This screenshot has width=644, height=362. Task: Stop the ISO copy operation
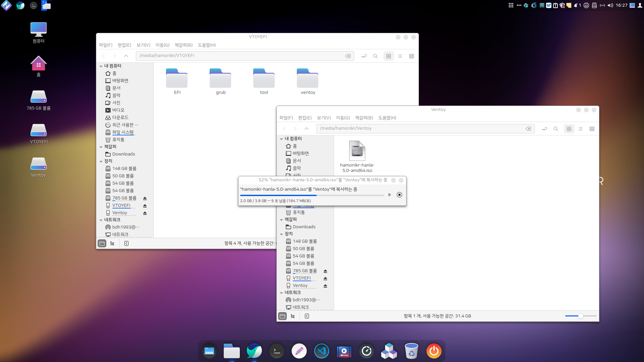(399, 195)
